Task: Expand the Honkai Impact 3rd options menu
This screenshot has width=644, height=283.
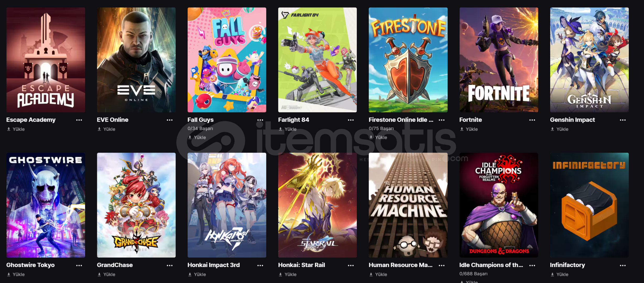Action: pyautogui.click(x=260, y=265)
